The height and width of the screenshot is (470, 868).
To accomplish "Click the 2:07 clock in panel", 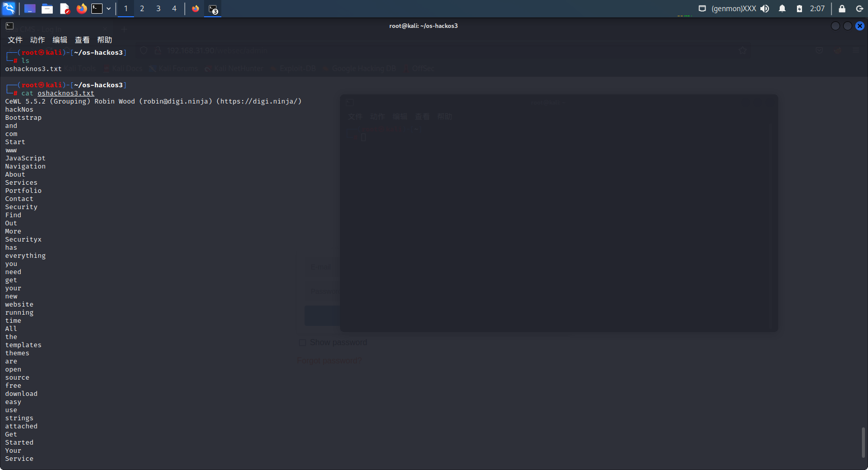I will click(x=817, y=9).
